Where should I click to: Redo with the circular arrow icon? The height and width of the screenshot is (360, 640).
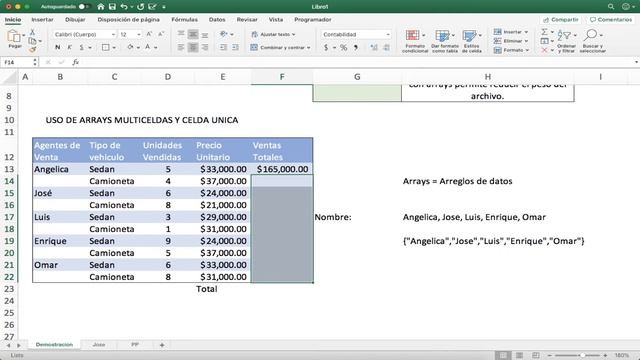(140, 7)
